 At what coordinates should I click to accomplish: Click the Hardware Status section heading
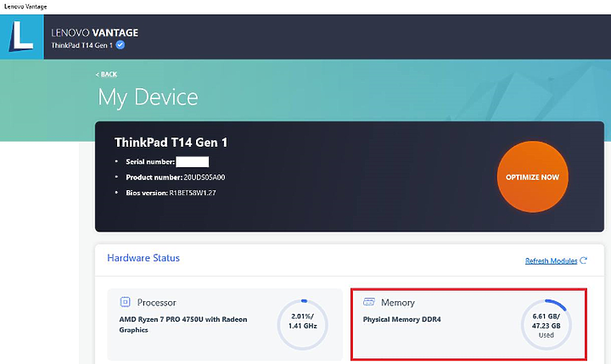pos(143,258)
